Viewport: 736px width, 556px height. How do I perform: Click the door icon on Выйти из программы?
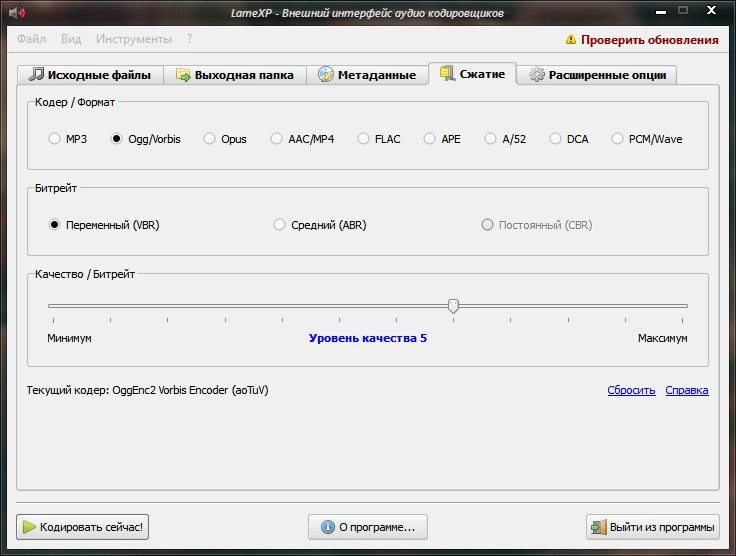tap(598, 527)
